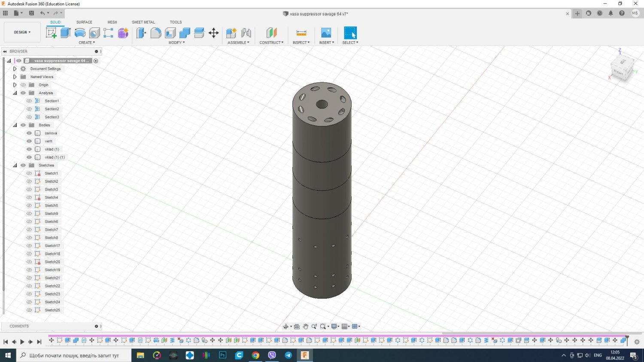Open the notifications bell icon
Screen dimensions: 644x362
[x=611, y=13]
